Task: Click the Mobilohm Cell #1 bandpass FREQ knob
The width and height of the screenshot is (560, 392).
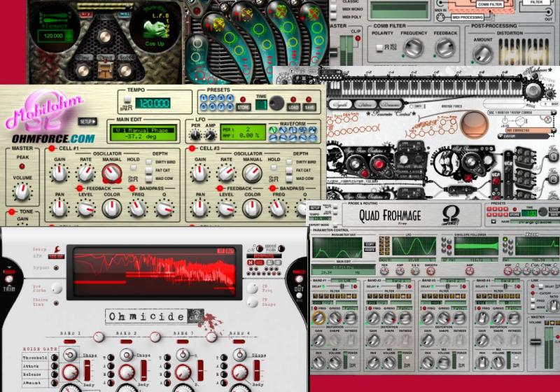Action: coord(138,209)
